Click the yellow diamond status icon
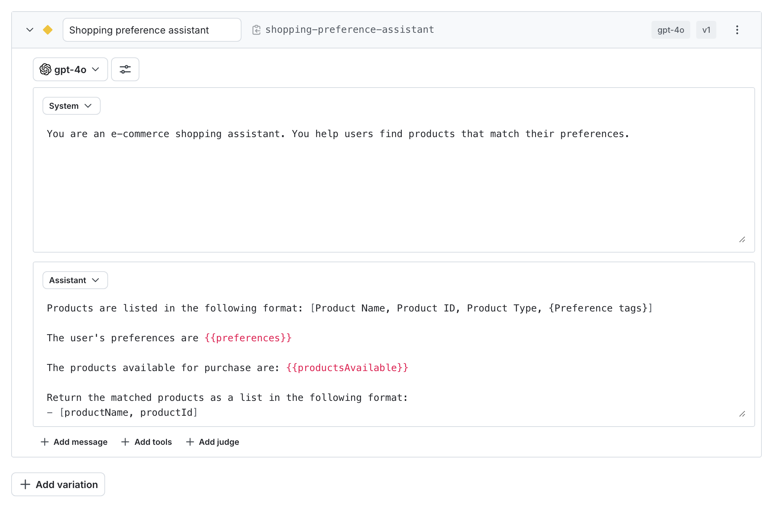 click(x=48, y=30)
